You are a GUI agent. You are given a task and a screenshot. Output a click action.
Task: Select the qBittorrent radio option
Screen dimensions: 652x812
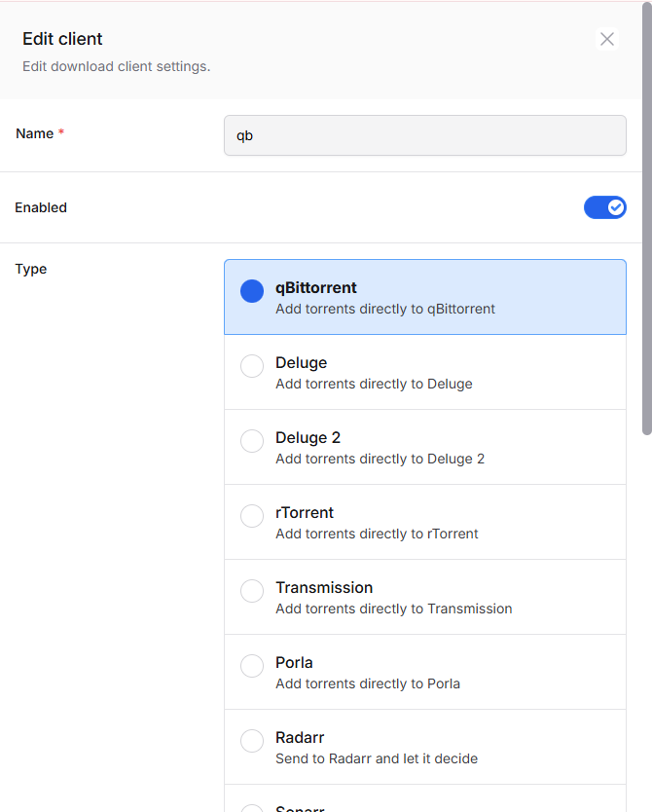pyautogui.click(x=252, y=291)
